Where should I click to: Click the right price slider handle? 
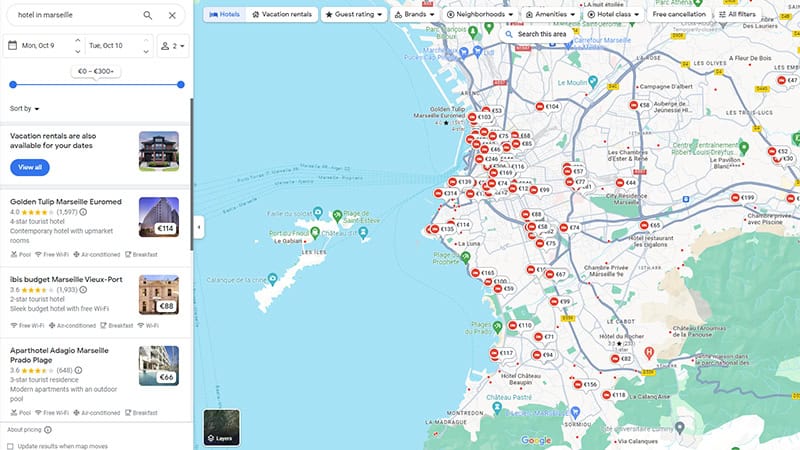coord(181,85)
